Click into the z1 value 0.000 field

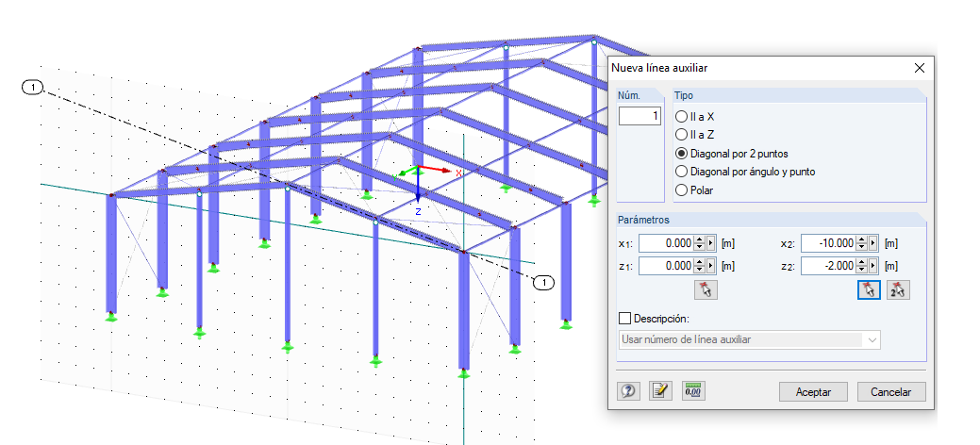click(666, 266)
